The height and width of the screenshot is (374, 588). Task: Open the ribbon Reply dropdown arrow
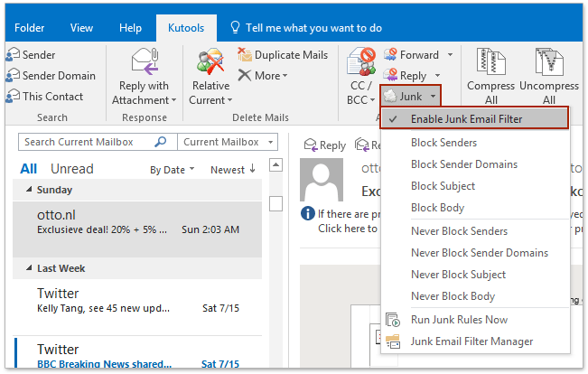tap(437, 75)
